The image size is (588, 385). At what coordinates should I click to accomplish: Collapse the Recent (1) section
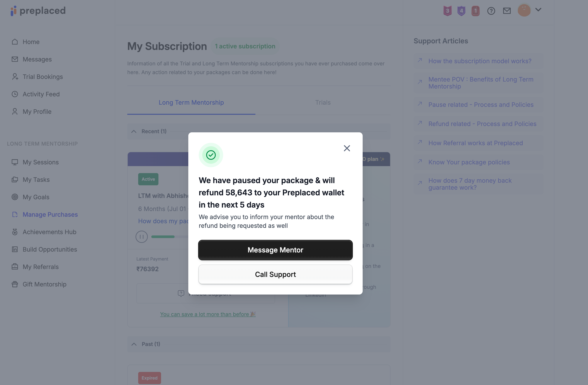(134, 131)
